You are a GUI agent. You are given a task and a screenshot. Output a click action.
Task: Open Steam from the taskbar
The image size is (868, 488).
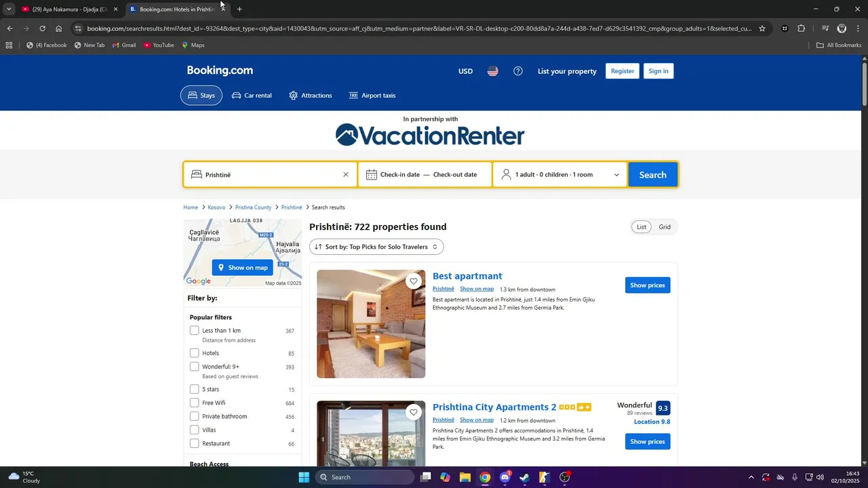[x=525, y=477]
